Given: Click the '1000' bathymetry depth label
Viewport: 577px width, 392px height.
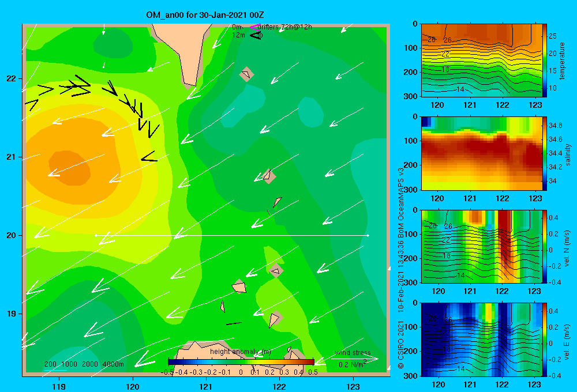Looking at the screenshot, I should point(69,364).
